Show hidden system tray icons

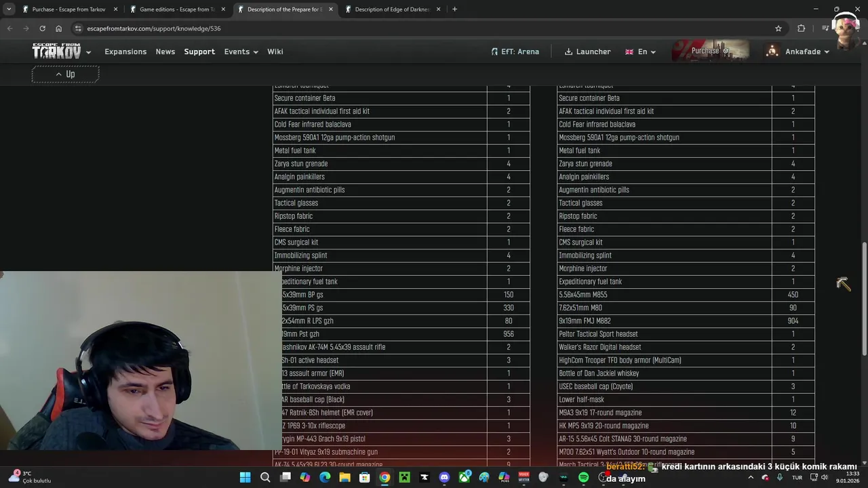coord(751,477)
